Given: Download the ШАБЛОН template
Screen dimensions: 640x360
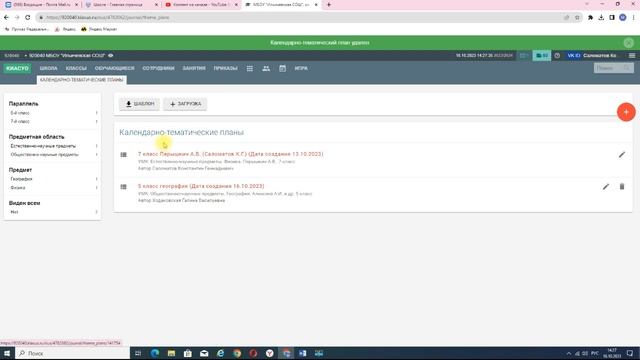Looking at the screenshot, I should pos(140,104).
